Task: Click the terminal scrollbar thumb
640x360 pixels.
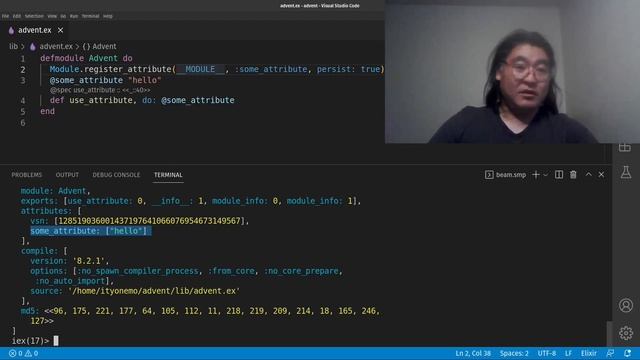Action: coord(609,333)
